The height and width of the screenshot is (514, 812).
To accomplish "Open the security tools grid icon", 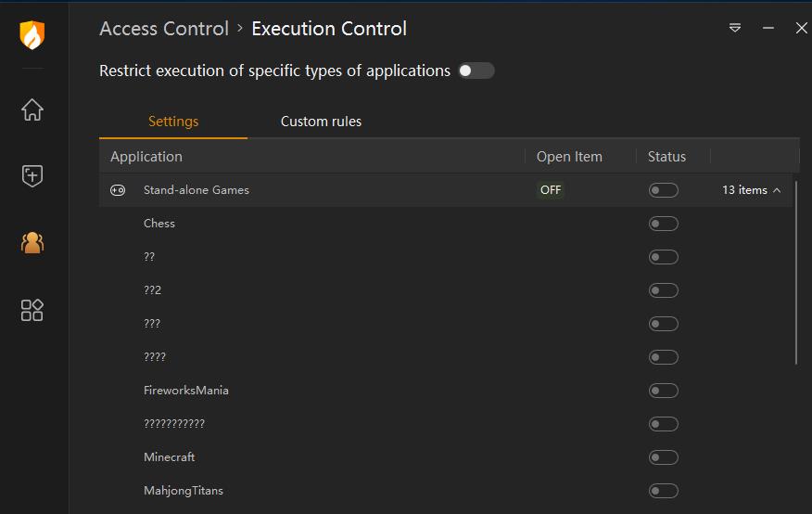I will pyautogui.click(x=32, y=310).
